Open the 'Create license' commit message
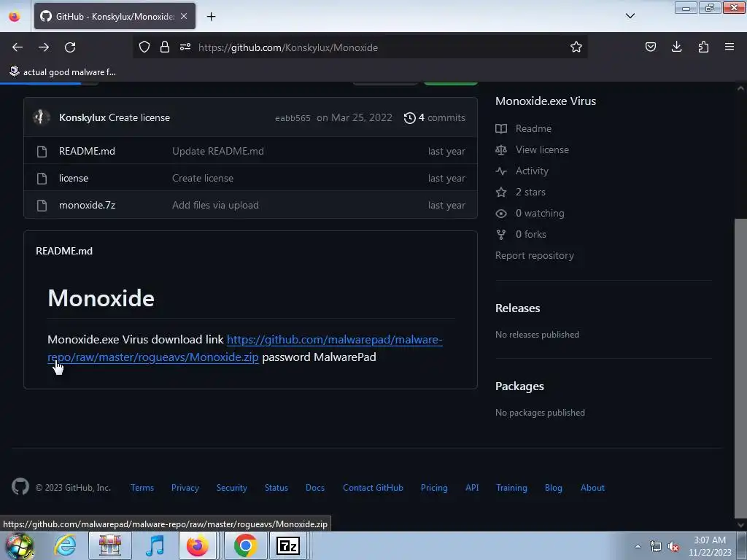The height and width of the screenshot is (560, 747). [x=139, y=117]
